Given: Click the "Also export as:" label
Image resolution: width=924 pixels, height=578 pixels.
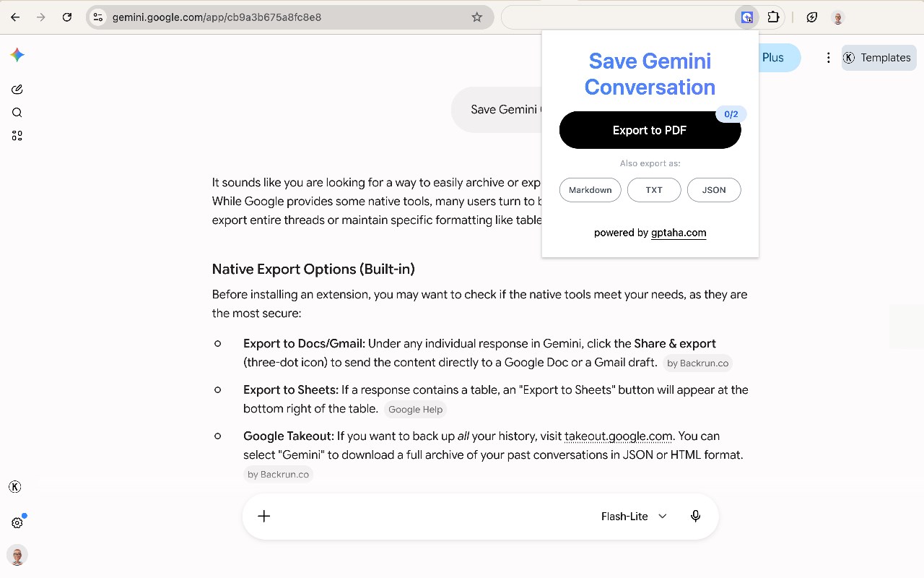Looking at the screenshot, I should click(x=650, y=163).
